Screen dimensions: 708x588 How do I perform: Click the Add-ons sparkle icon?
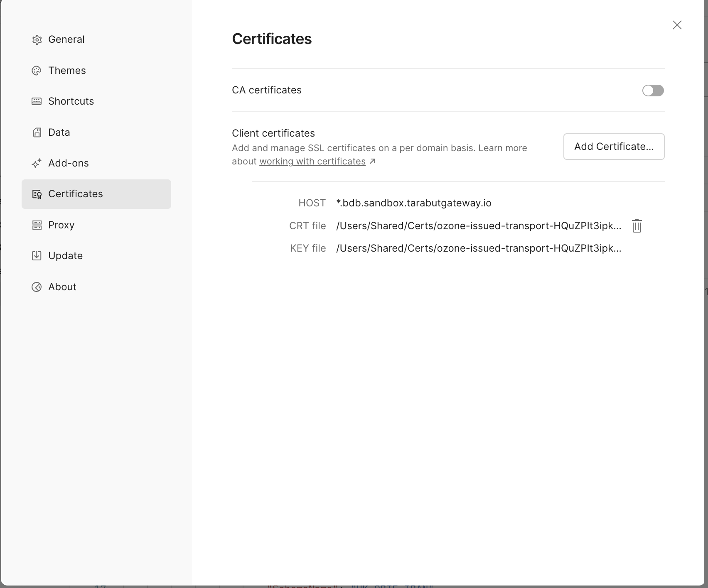(x=37, y=163)
